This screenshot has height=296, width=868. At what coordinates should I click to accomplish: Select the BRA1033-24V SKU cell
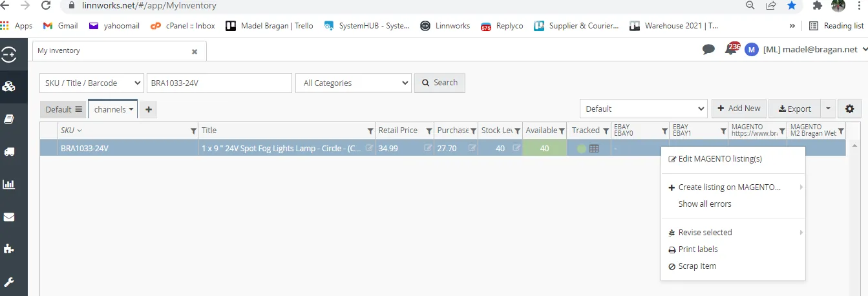coord(128,148)
